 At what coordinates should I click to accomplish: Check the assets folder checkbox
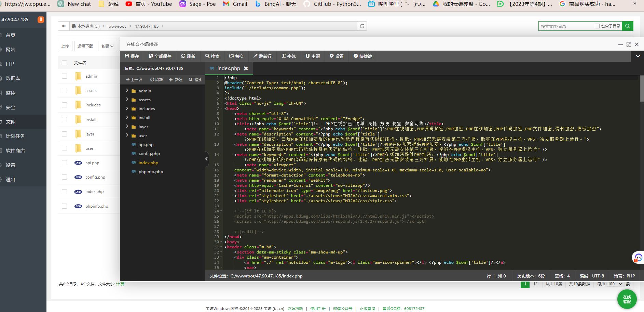tap(64, 91)
